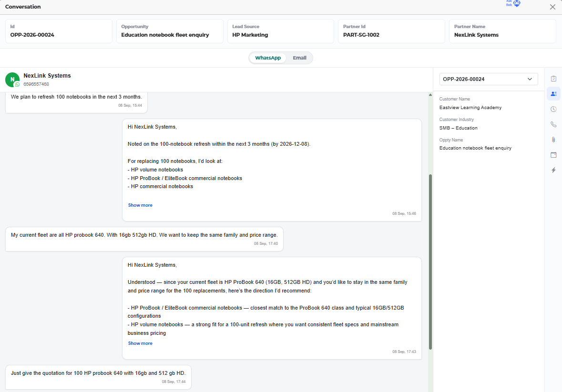Click the Id field value OPP-2026-00024
The height and width of the screenshot is (392, 562).
[x=32, y=35]
